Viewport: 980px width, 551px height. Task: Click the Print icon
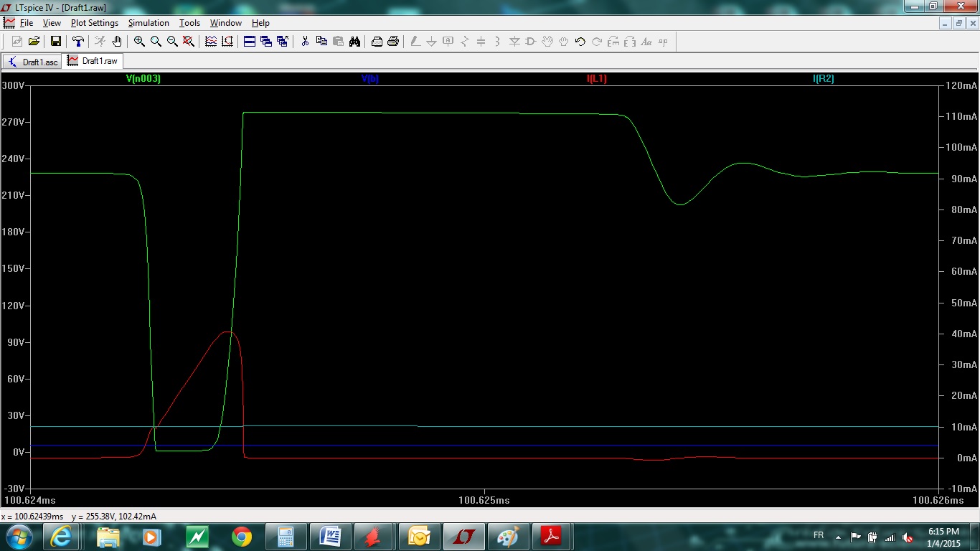pyautogui.click(x=393, y=42)
